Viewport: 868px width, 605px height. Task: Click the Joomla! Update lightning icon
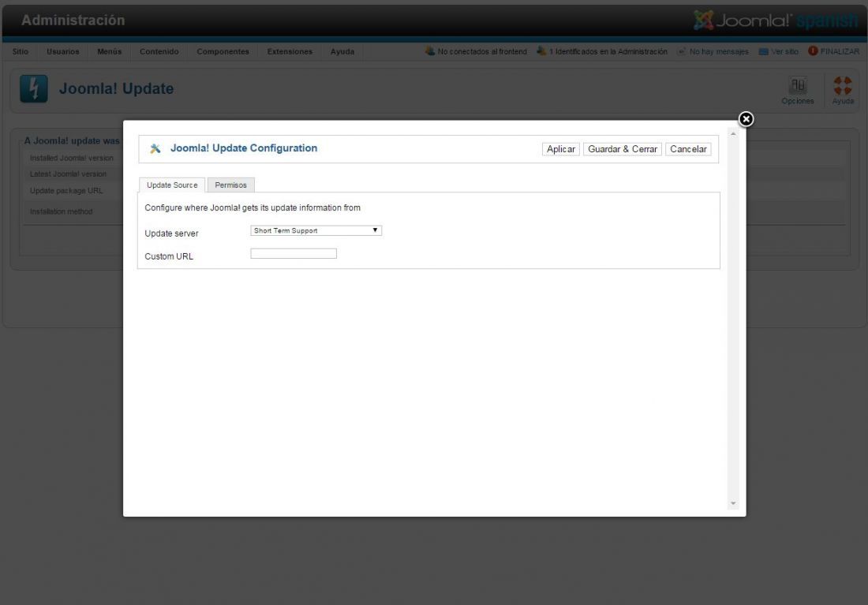[x=34, y=88]
